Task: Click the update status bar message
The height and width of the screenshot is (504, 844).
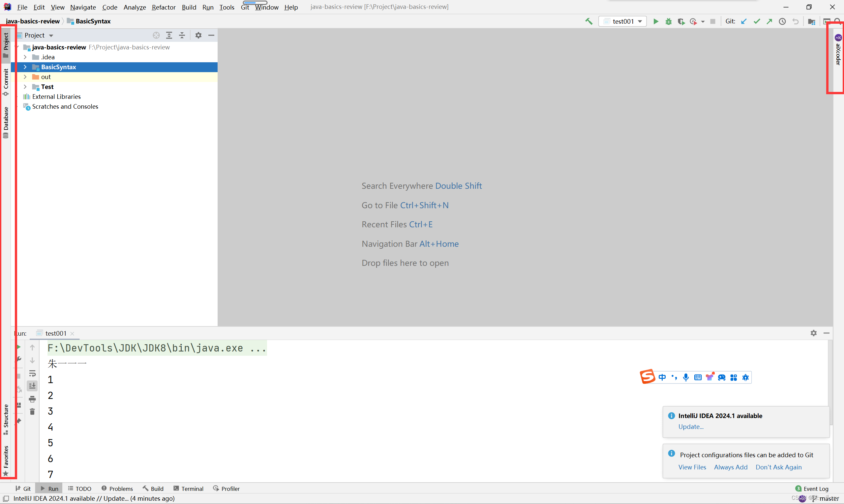Action: (x=94, y=499)
